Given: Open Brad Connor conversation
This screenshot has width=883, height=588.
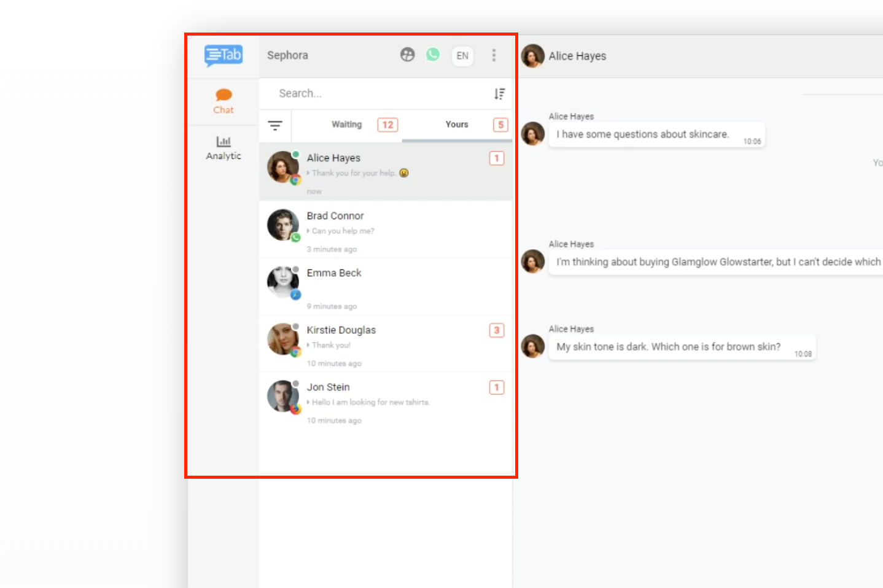Looking at the screenshot, I should tap(386, 230).
